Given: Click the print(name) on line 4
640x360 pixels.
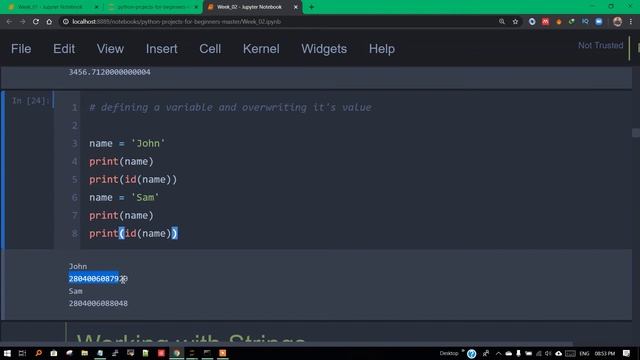Looking at the screenshot, I should click(x=121, y=161).
